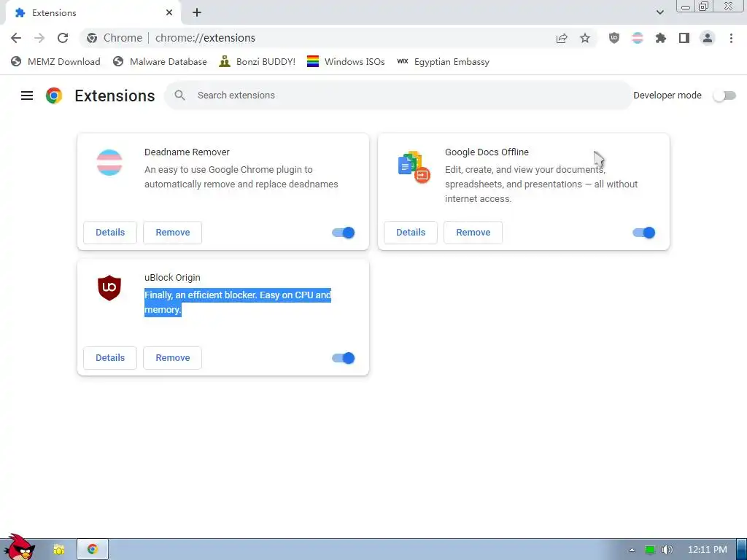Click the highlighted uBlock Origin description
The width and height of the screenshot is (747, 560).
(238, 303)
